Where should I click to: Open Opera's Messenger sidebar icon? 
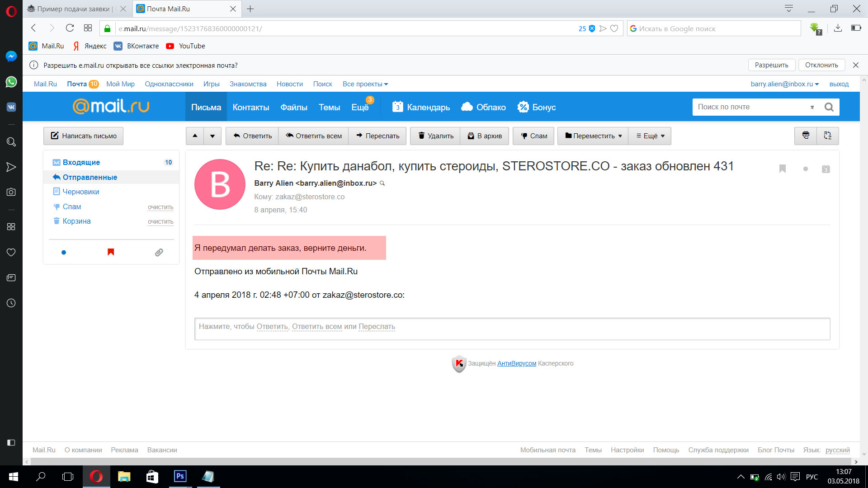click(x=11, y=56)
